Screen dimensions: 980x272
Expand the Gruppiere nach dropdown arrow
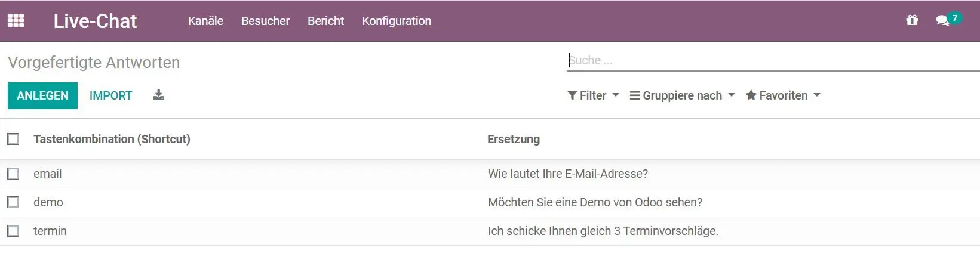pyautogui.click(x=732, y=95)
